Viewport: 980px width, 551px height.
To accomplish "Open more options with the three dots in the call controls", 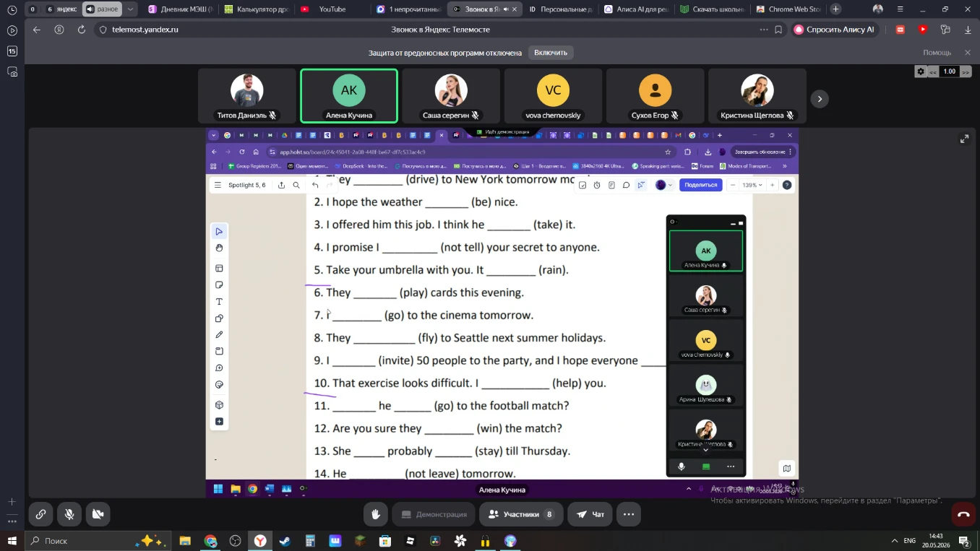I will [629, 514].
